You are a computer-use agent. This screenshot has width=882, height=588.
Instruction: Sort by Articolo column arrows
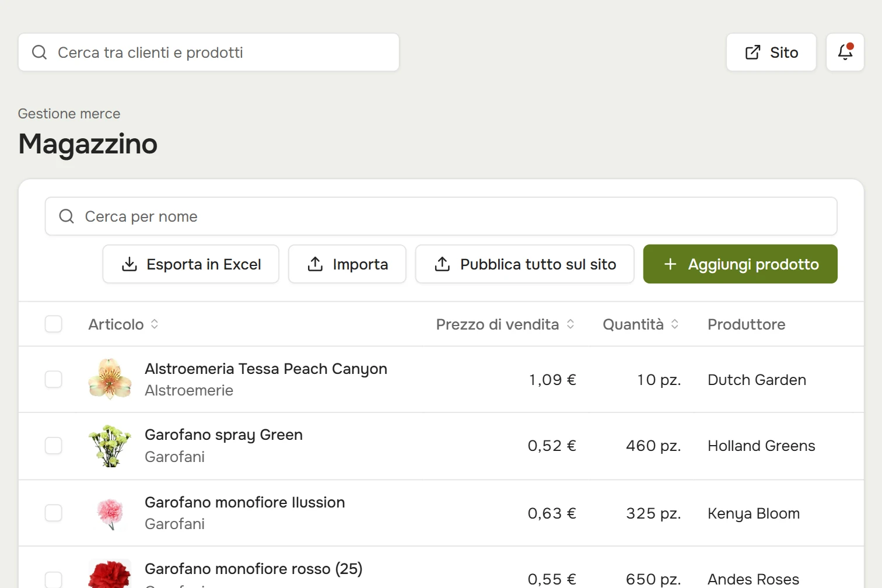pyautogui.click(x=155, y=324)
